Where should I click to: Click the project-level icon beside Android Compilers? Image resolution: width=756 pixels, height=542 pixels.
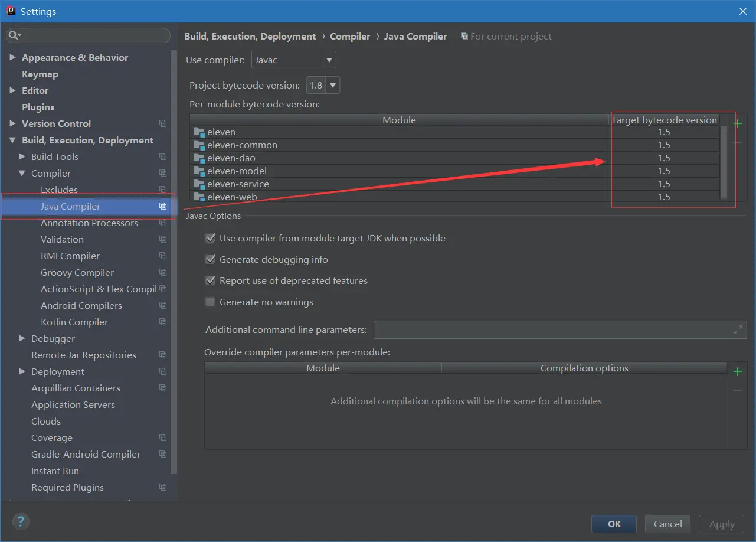[163, 306]
